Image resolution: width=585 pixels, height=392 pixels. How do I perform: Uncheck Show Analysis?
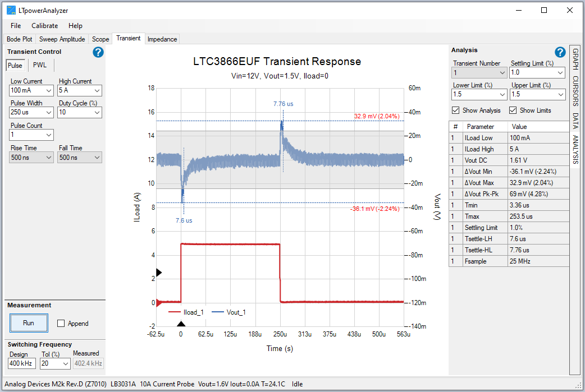click(456, 110)
